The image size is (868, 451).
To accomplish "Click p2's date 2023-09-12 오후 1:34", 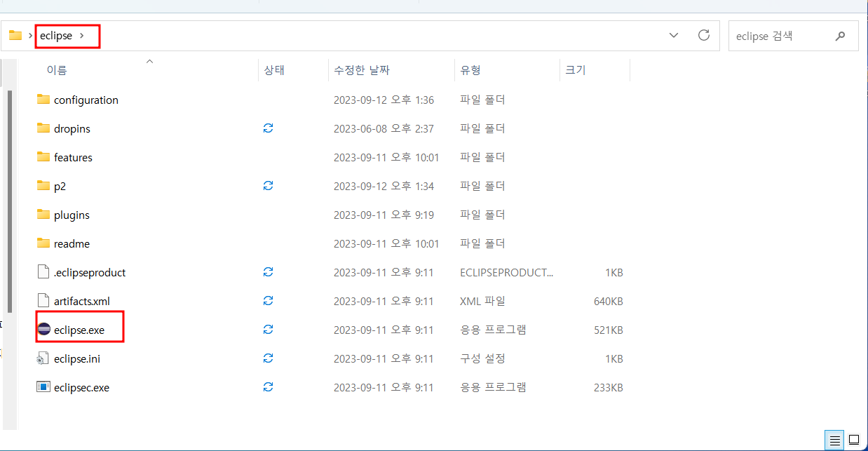I will click(x=384, y=187).
